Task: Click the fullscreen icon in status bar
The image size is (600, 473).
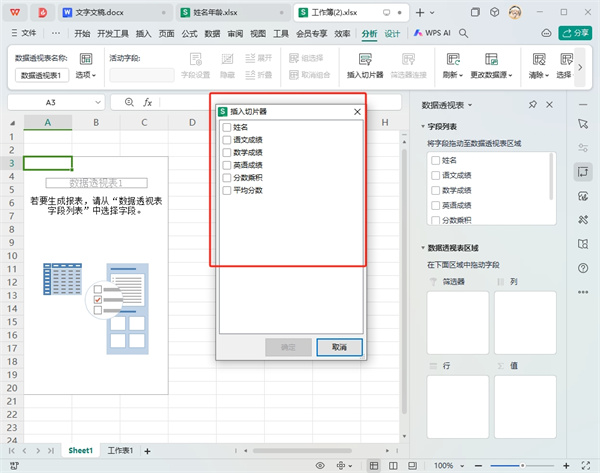Action: pyautogui.click(x=585, y=465)
